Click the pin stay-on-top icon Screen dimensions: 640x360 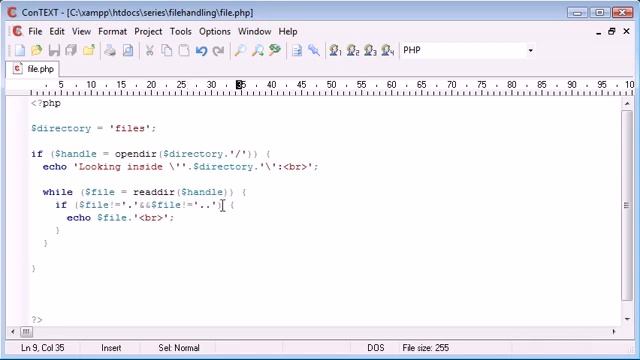(x=314, y=51)
